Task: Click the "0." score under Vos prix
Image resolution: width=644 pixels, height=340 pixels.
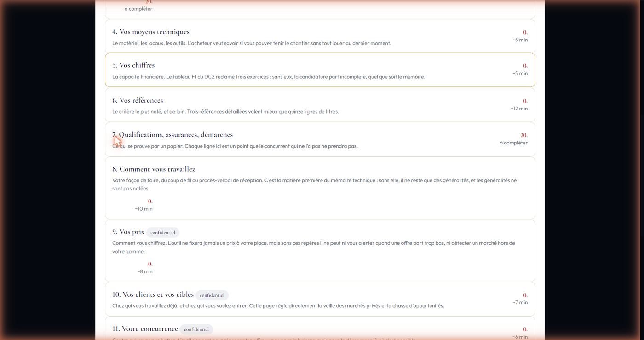Action: pyautogui.click(x=150, y=264)
